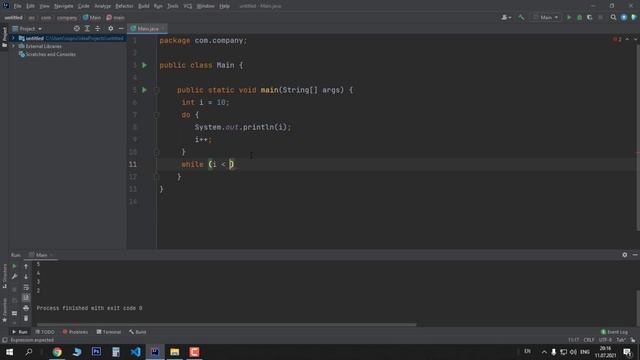Image resolution: width=640 pixels, height=360 pixels.
Task: Open the Main.java editor tab
Action: click(147, 29)
